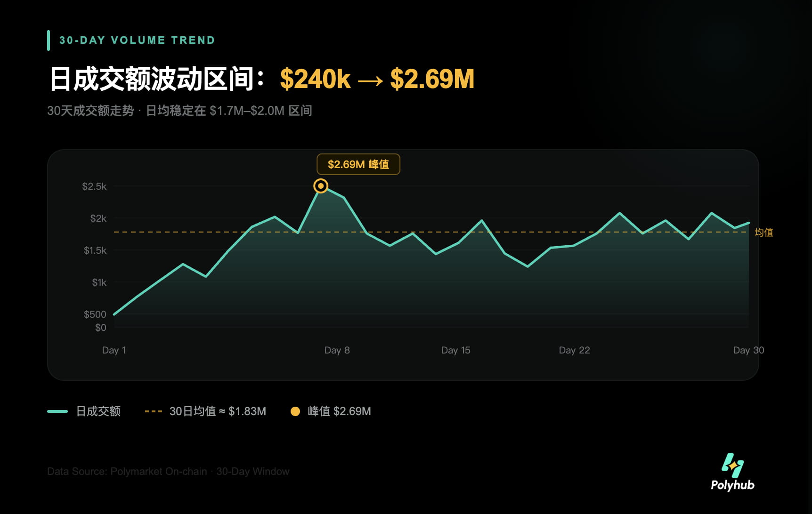Screen dimensions: 812x514
Task: Select the gold peak marker on the chart
Action: 321,186
